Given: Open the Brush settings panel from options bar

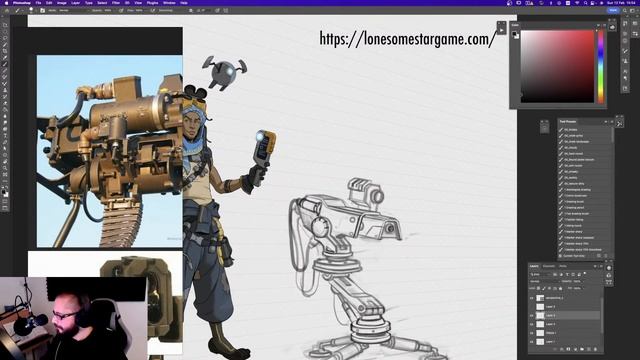Looking at the screenshot, I should 42,10.
